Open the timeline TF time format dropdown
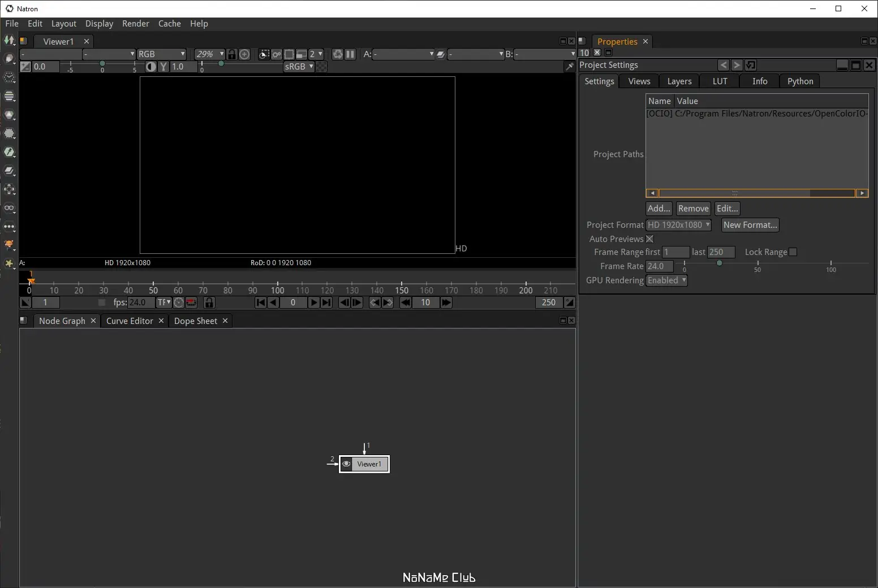Screen dimensions: 878x588 click(x=163, y=302)
